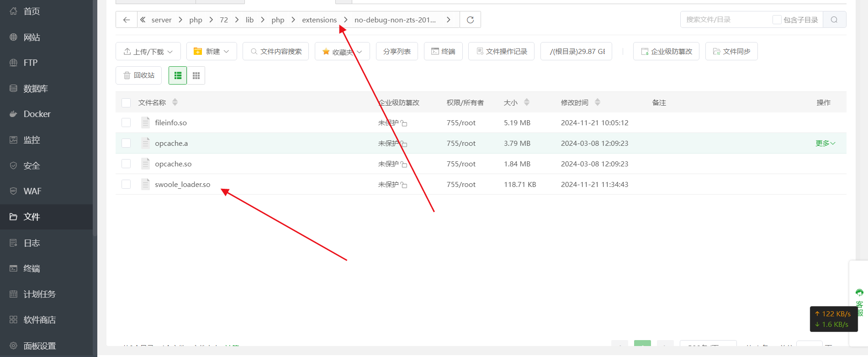
Task: Open the recycle bin (回收站)
Action: point(139,75)
